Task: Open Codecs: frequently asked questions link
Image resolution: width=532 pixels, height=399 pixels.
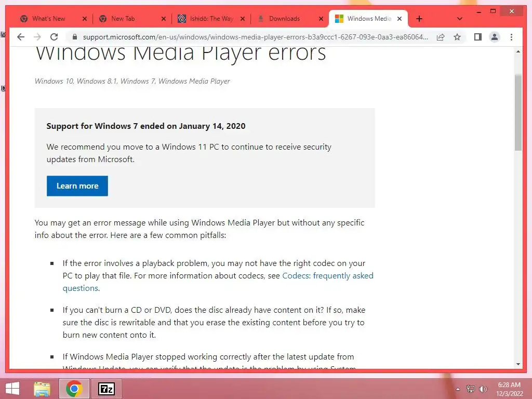Action: [x=218, y=282]
